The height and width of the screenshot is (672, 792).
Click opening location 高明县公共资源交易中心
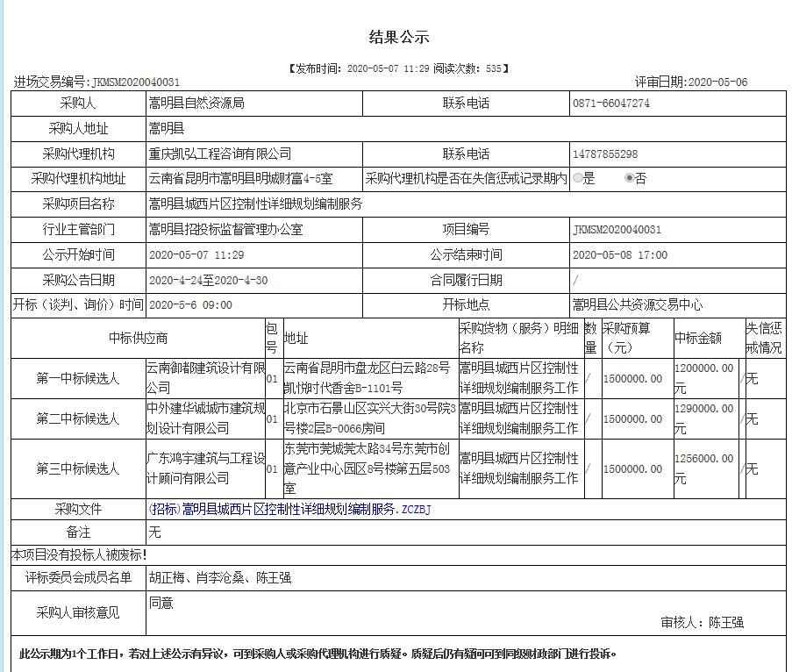pyautogui.click(x=638, y=305)
